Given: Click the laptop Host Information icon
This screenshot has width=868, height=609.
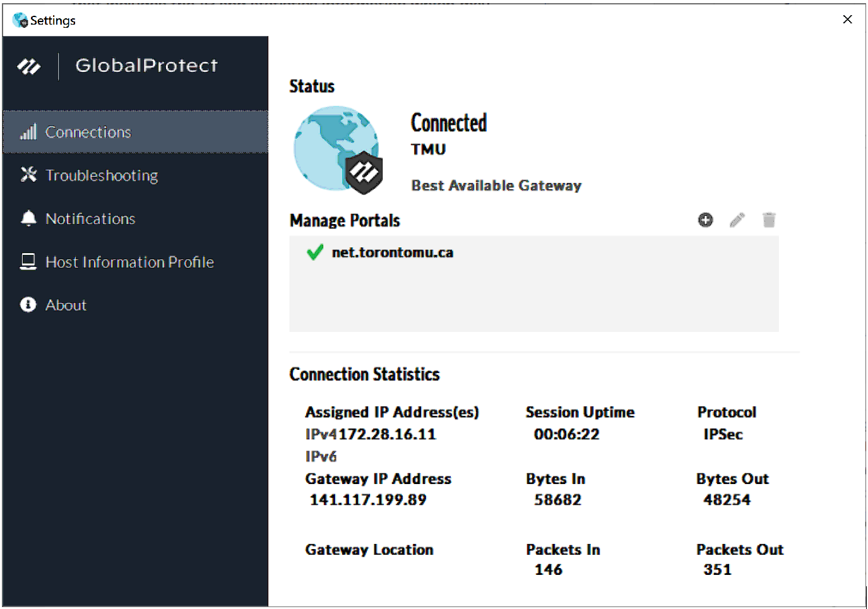Looking at the screenshot, I should click(28, 261).
